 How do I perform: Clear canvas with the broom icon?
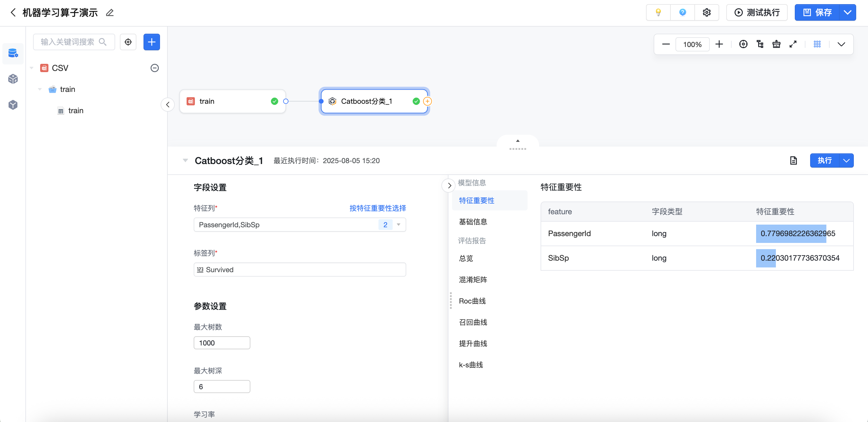pyautogui.click(x=776, y=44)
